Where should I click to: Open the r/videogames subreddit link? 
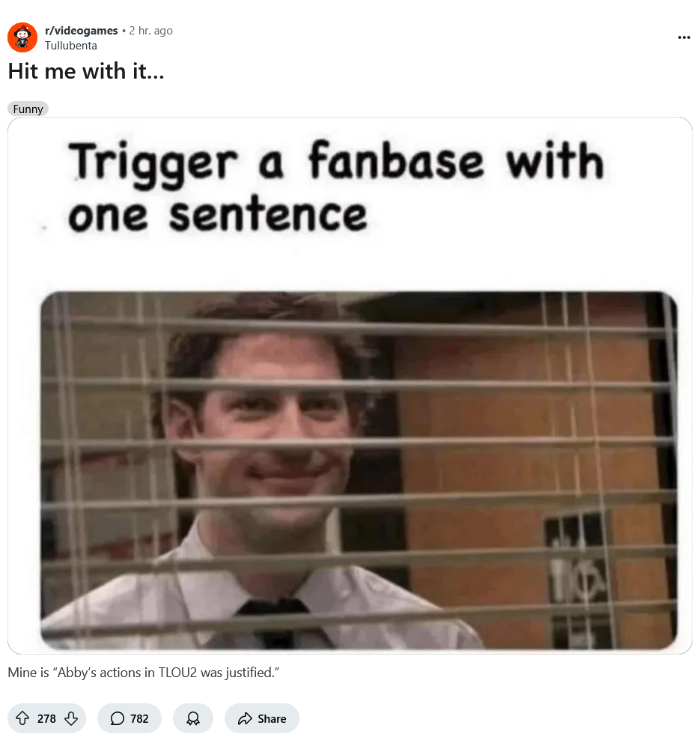coord(81,30)
